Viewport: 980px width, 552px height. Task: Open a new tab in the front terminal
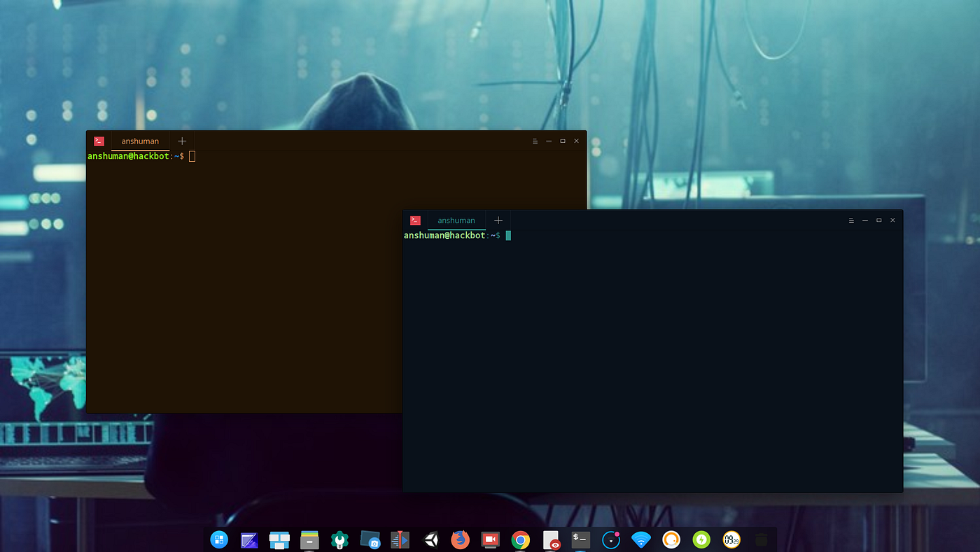[x=498, y=220]
